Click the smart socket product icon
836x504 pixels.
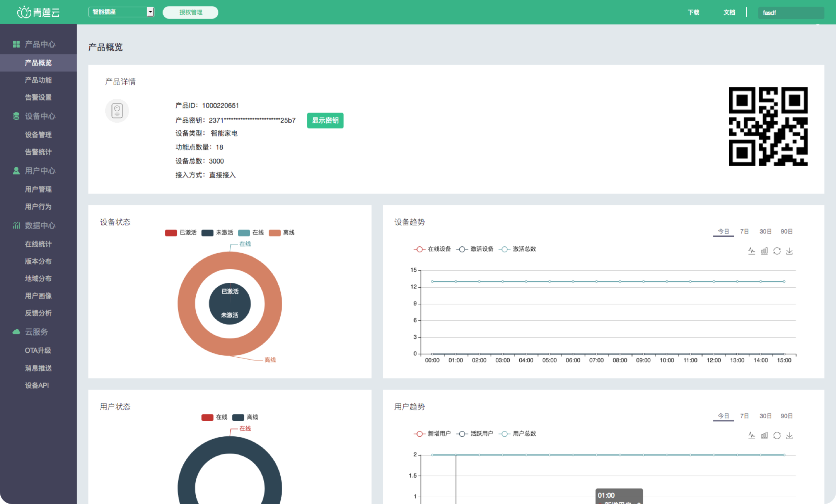point(117,111)
